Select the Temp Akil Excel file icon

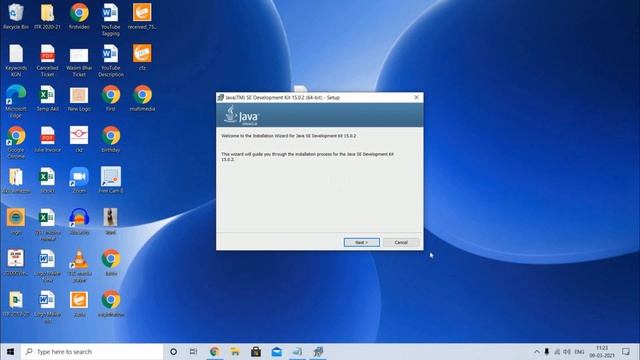(x=47, y=98)
